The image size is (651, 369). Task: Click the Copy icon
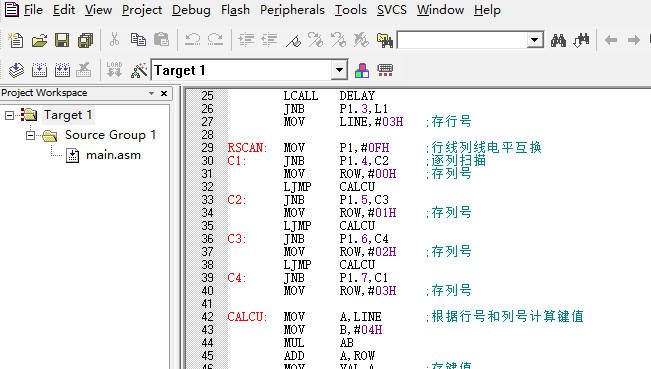(x=138, y=40)
